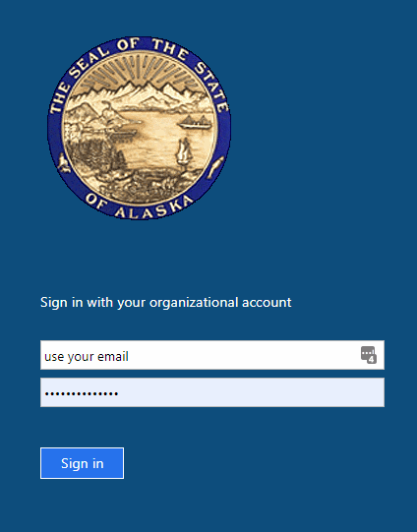
Task: Click the sun rays atop the seal
Action: tap(139, 70)
